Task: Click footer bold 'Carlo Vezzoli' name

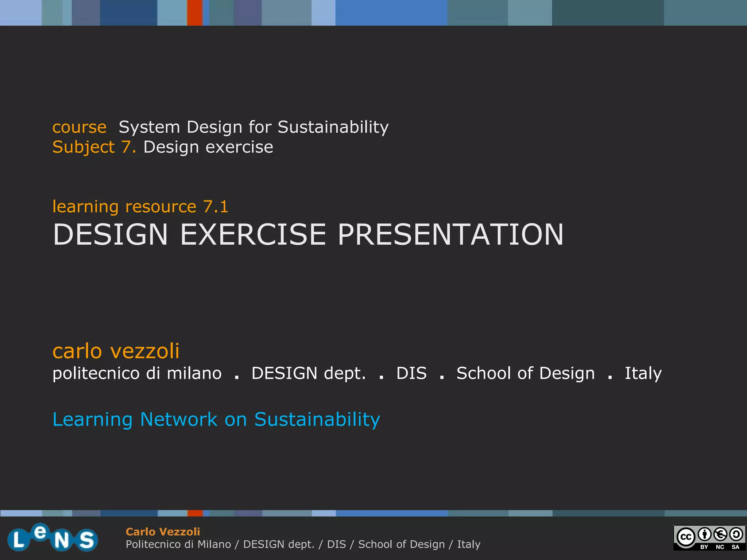Action: coord(163,532)
